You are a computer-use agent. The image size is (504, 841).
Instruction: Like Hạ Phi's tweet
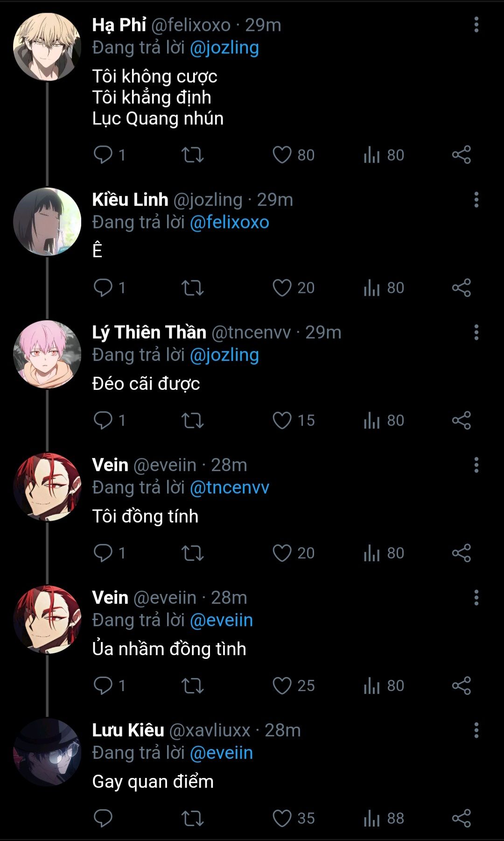[282, 155]
